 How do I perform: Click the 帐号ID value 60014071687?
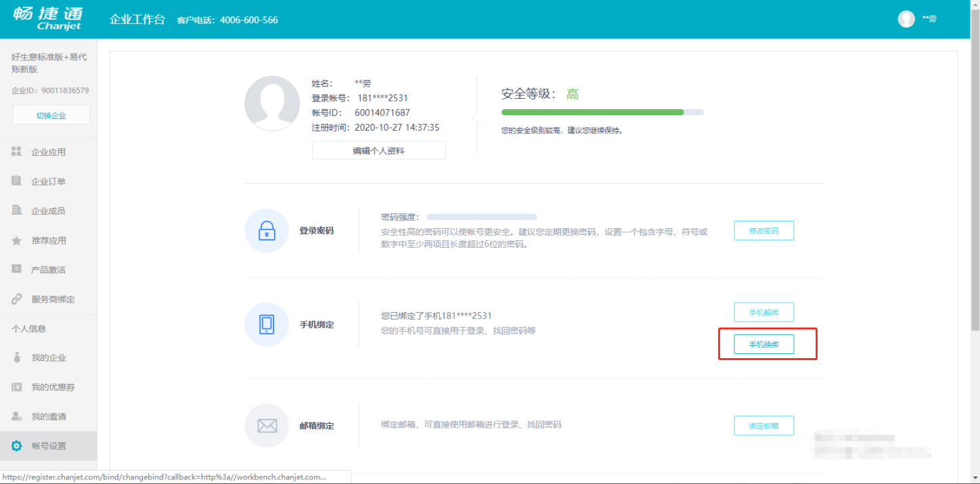pyautogui.click(x=382, y=112)
